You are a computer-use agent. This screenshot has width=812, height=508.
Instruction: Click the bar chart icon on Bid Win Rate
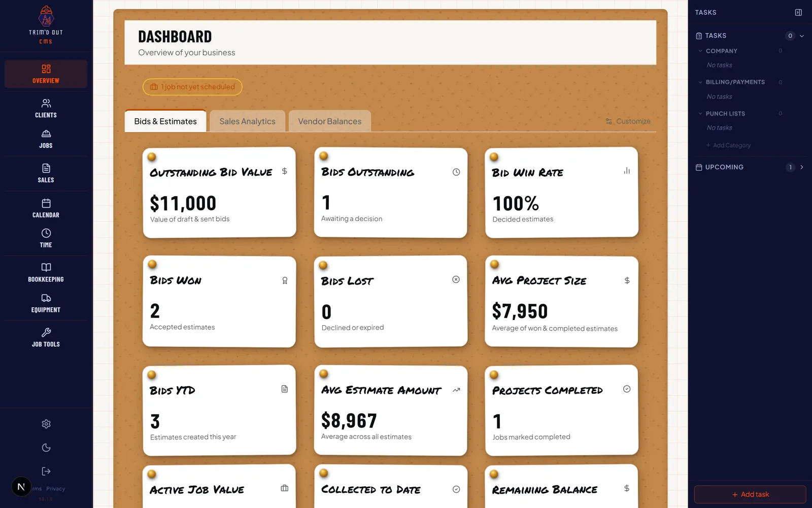point(627,171)
